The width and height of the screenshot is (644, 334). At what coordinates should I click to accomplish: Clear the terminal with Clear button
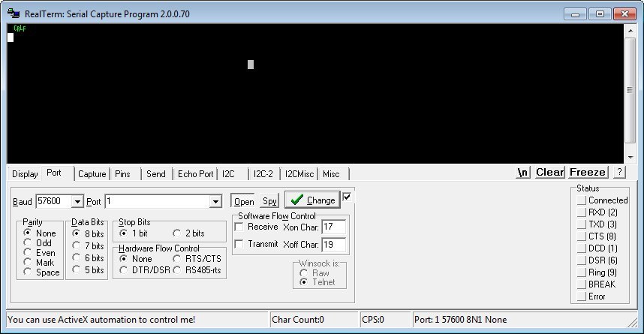tap(549, 172)
